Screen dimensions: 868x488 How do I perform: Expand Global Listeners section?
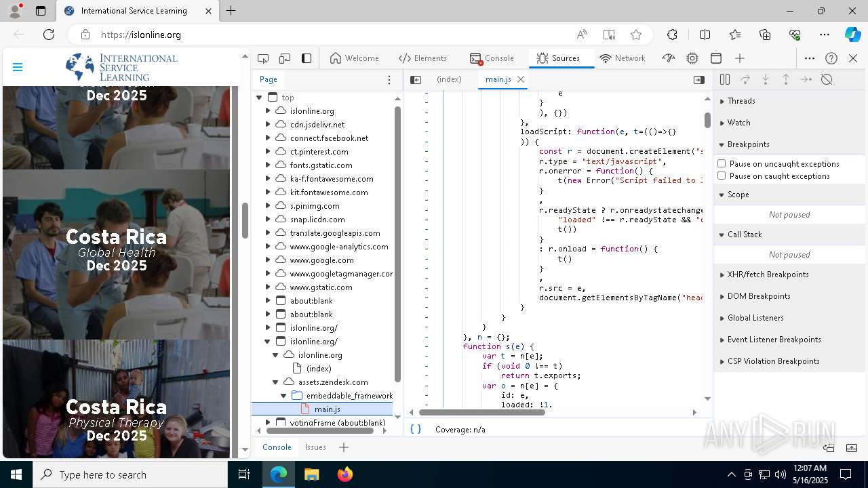pyautogui.click(x=791, y=318)
